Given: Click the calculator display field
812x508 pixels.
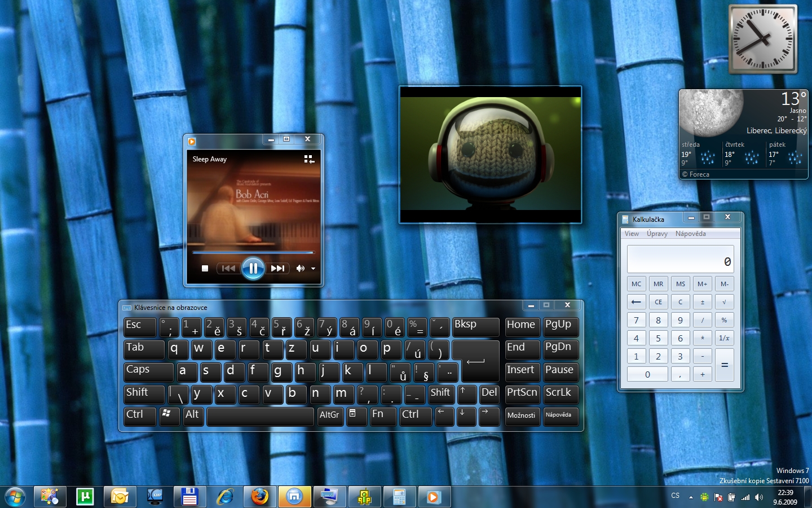Looking at the screenshot, I should (x=681, y=260).
